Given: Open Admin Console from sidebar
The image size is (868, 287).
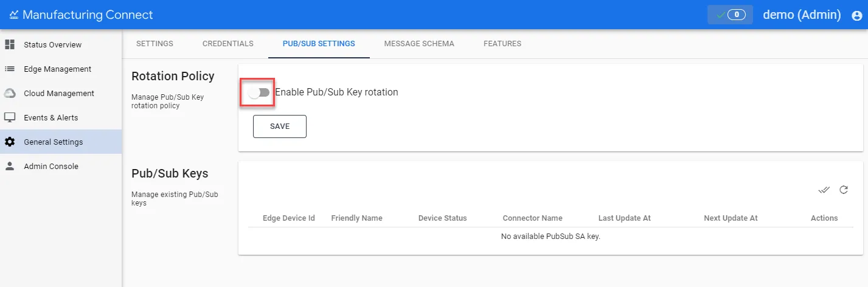Looking at the screenshot, I should pos(61,166).
